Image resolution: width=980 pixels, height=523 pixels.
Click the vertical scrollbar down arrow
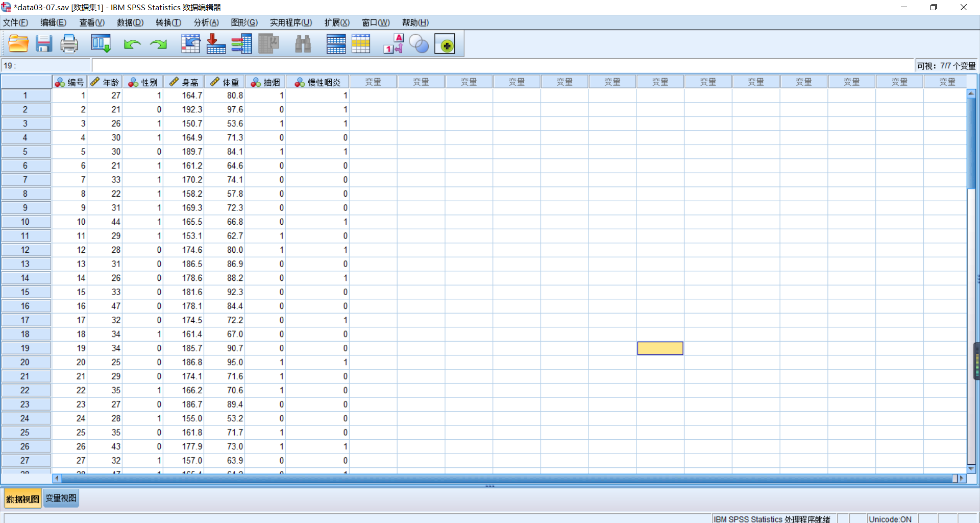[971, 468]
